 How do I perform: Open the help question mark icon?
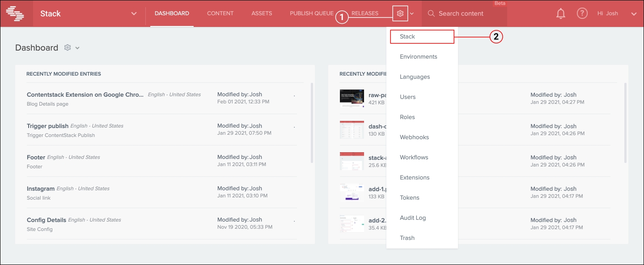582,13
